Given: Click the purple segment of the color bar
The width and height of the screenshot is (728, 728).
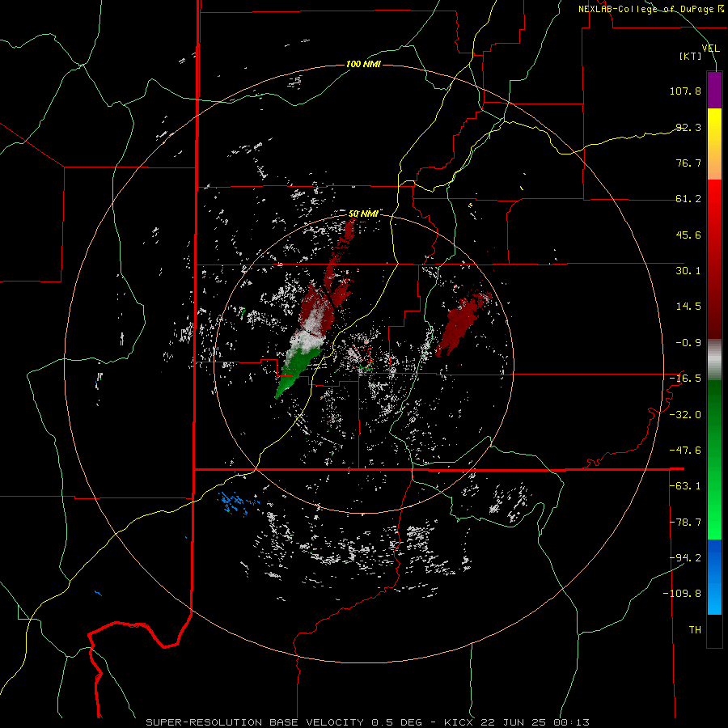Looking at the screenshot, I should (714, 91).
